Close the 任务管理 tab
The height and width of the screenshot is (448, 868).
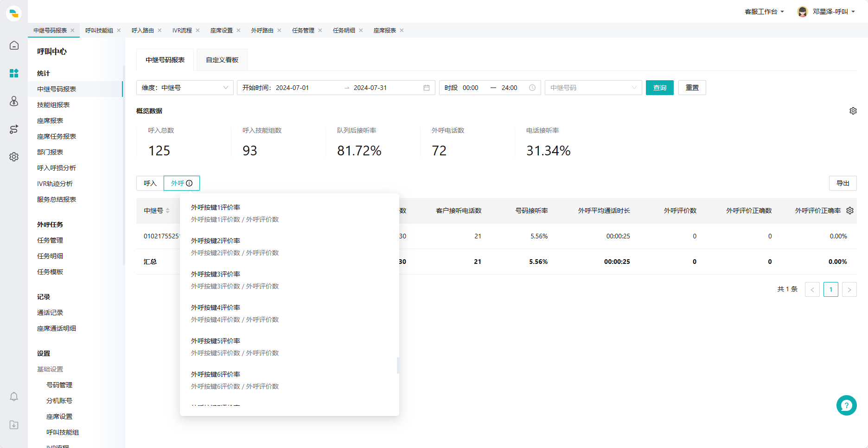(x=320, y=30)
